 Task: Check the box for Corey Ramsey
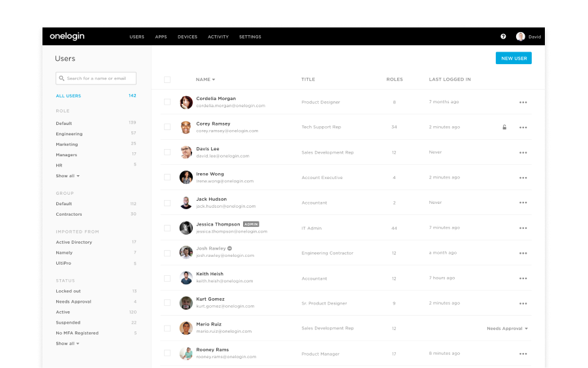(167, 127)
